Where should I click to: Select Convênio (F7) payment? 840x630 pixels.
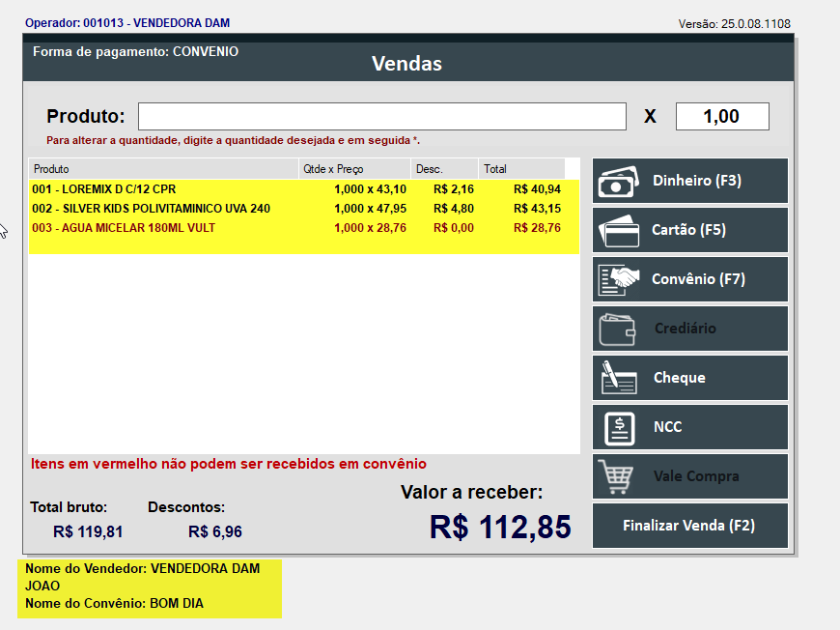click(x=690, y=279)
